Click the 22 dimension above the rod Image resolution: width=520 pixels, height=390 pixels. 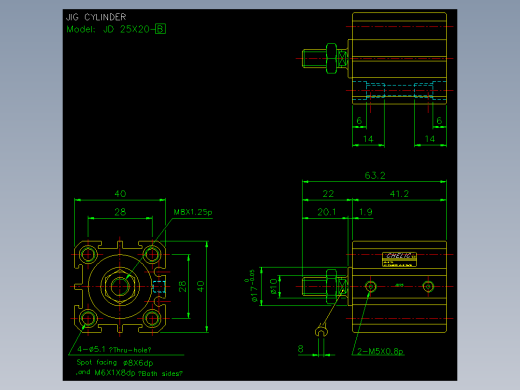[x=328, y=194]
